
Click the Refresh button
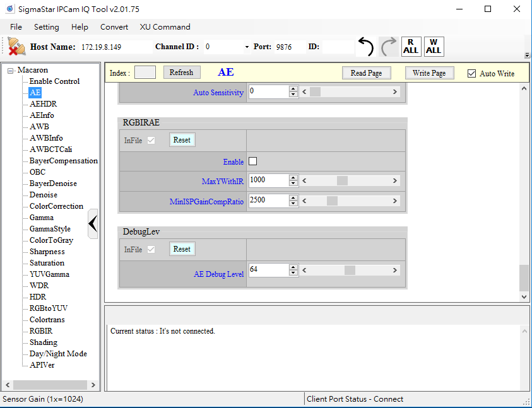click(181, 73)
